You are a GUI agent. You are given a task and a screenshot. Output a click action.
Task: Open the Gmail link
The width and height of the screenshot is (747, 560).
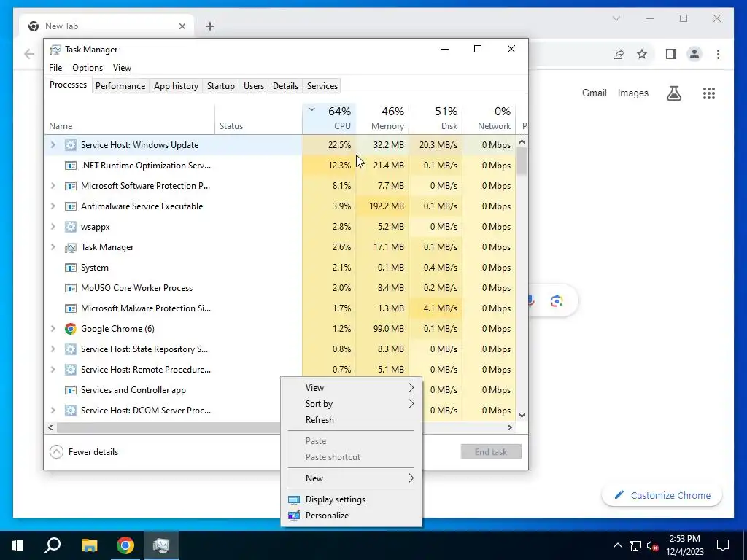tap(594, 93)
